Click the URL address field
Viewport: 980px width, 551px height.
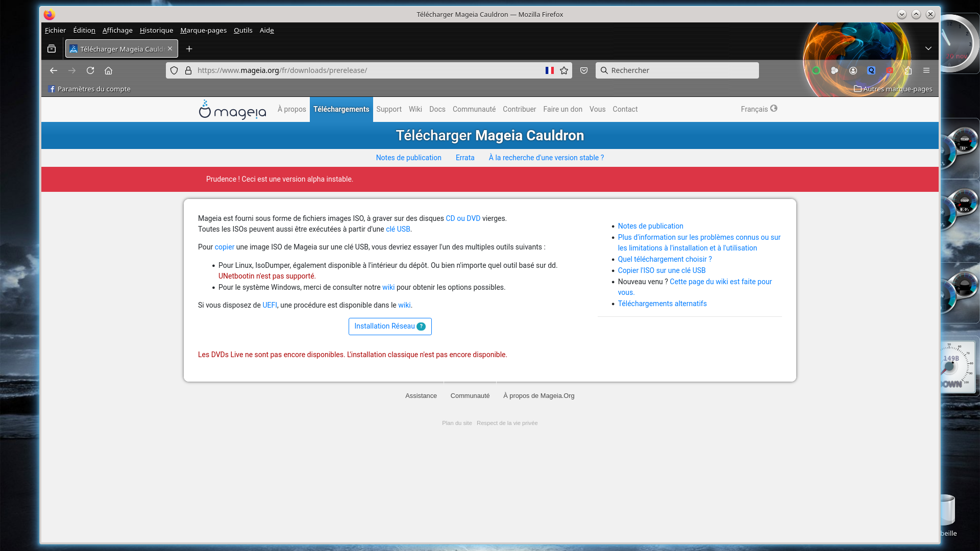(x=369, y=70)
